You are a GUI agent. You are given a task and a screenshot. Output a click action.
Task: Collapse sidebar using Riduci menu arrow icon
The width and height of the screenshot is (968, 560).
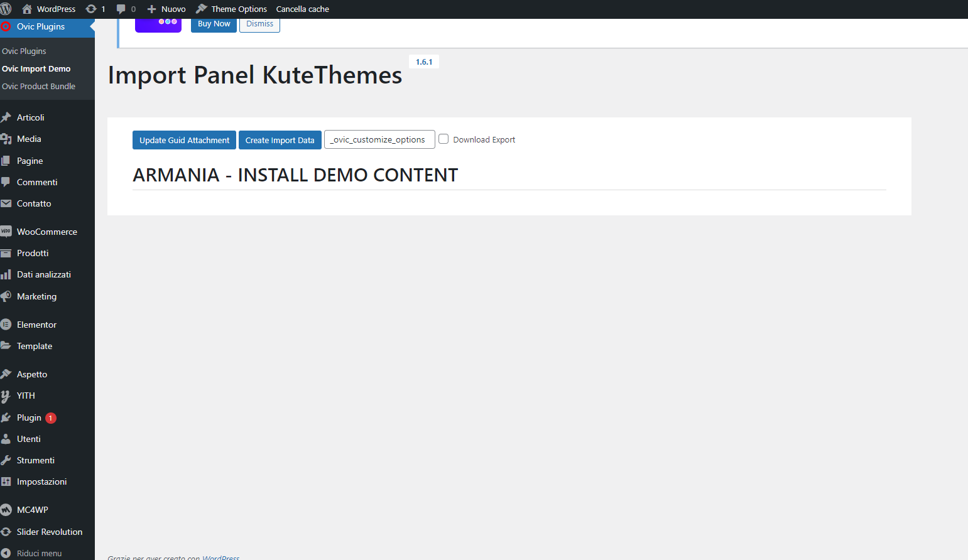(x=6, y=553)
